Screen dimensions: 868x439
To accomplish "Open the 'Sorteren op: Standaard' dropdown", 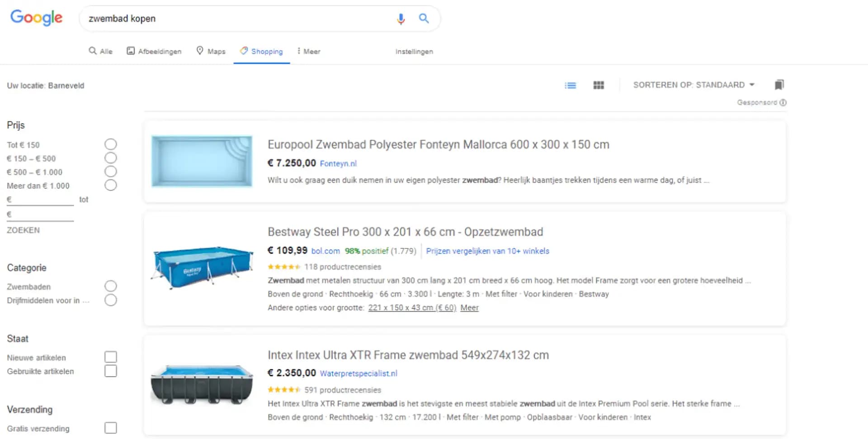I will tap(693, 85).
